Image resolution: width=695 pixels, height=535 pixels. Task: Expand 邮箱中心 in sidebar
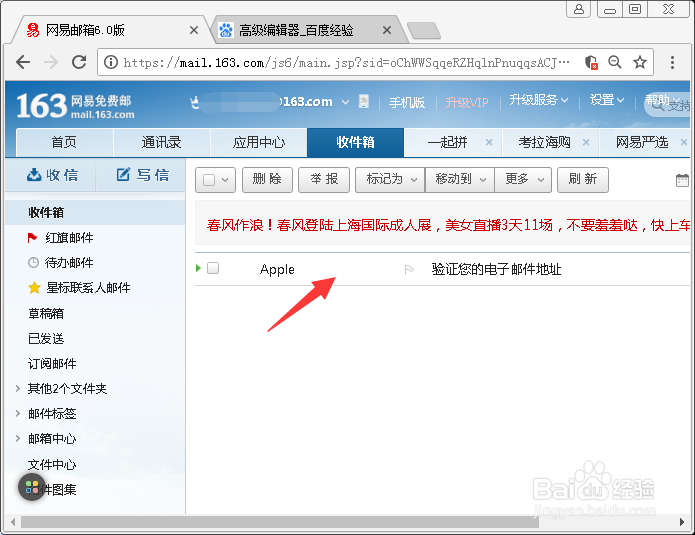coord(18,438)
